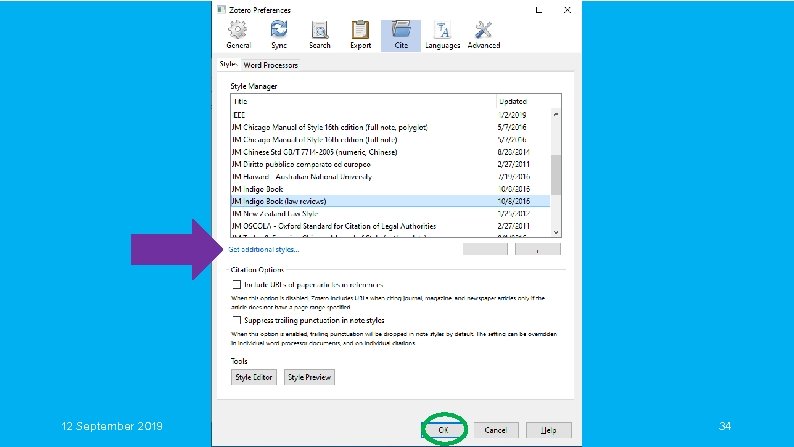Select JM Indigo Book (law reviews) style

pyautogui.click(x=390, y=201)
